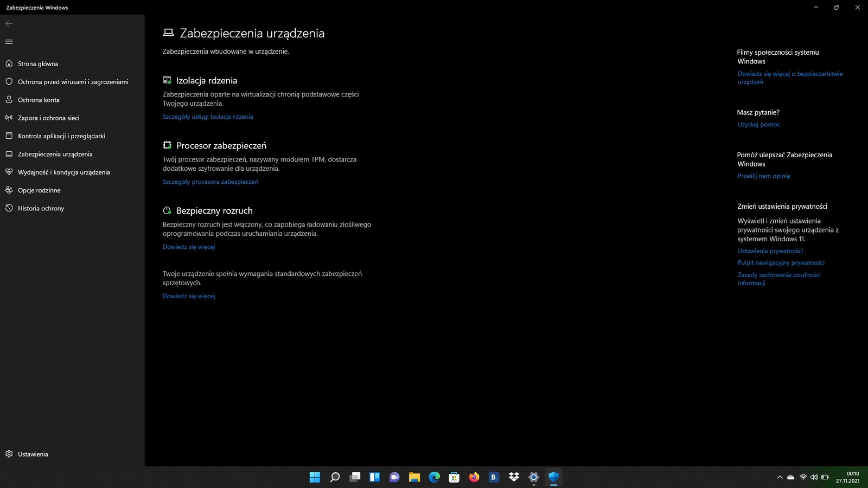Open Microsoft Store from the taskbar
This screenshot has height=488, width=868.
[x=454, y=478]
